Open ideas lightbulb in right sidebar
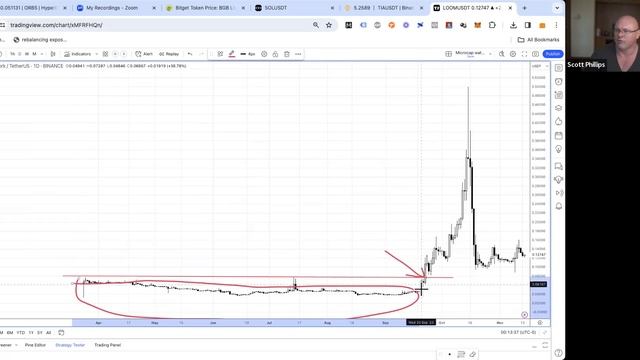This screenshot has width=640, height=360. click(x=559, y=149)
